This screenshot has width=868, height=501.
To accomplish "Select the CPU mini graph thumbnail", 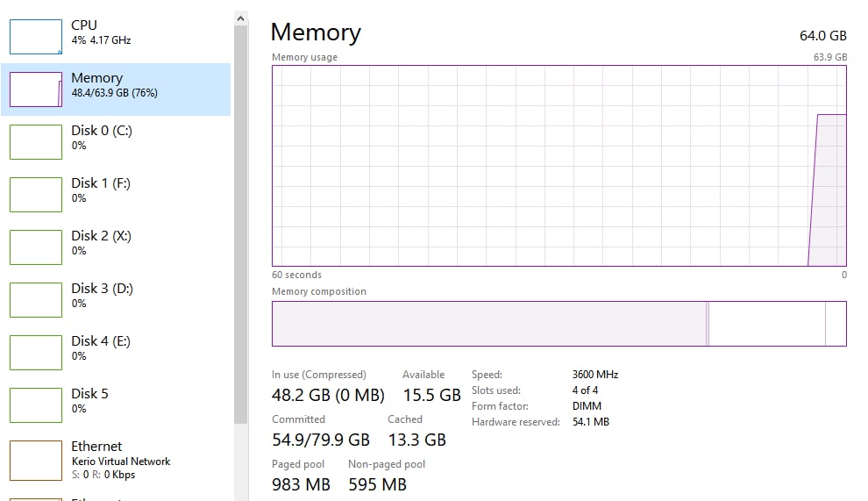I will coord(36,37).
